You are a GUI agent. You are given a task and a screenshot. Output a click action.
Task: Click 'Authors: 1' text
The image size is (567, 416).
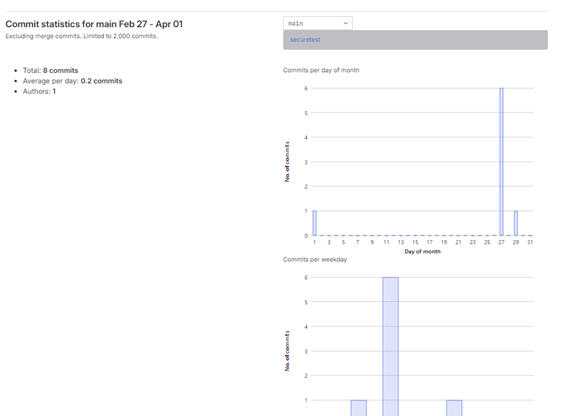pos(39,91)
